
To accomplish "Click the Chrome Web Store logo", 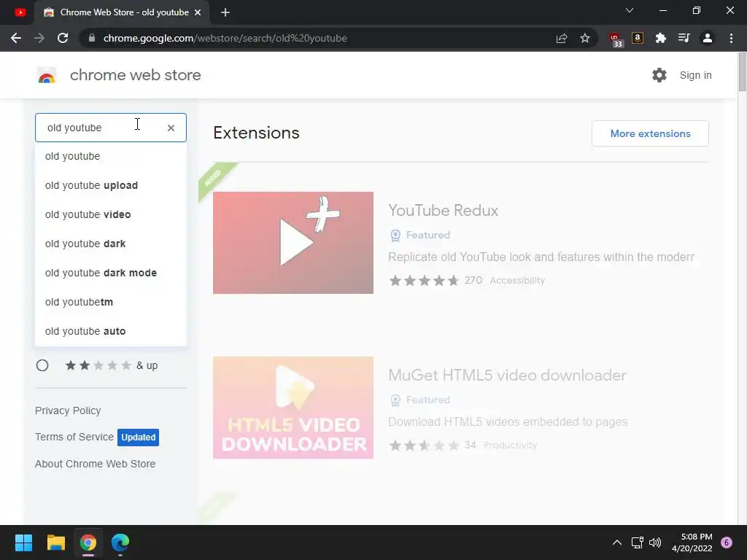I will [47, 75].
